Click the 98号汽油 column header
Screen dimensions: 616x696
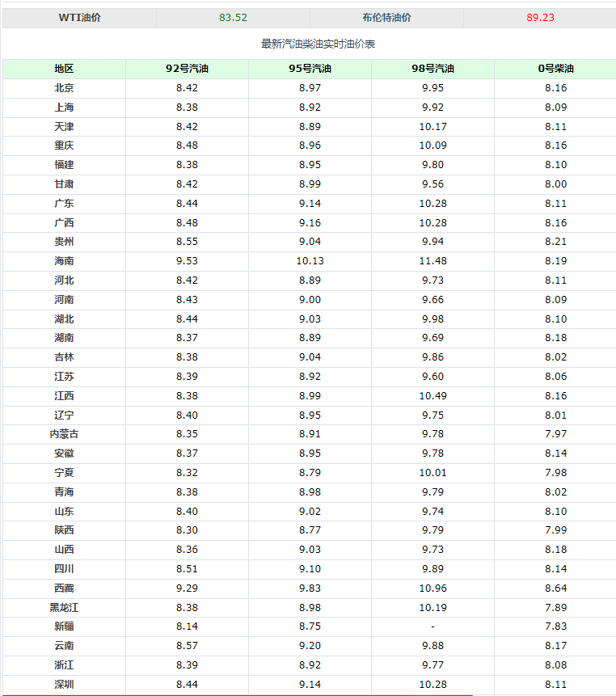432,69
